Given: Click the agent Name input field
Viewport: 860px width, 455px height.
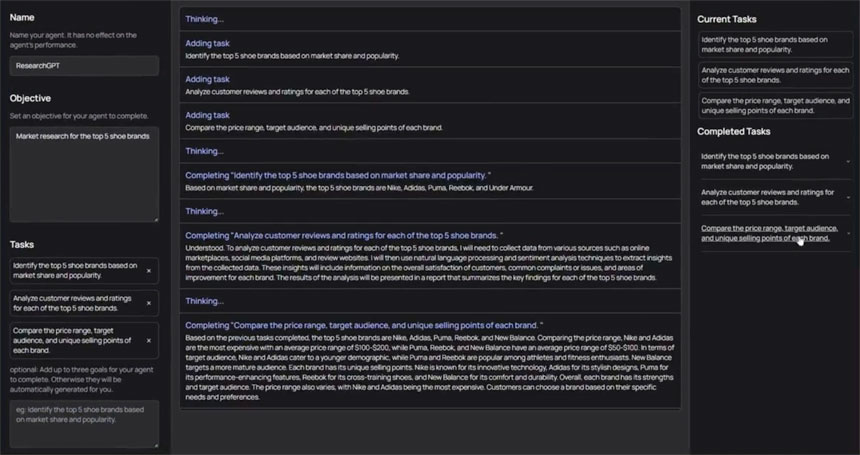Looking at the screenshot, I should [x=84, y=66].
